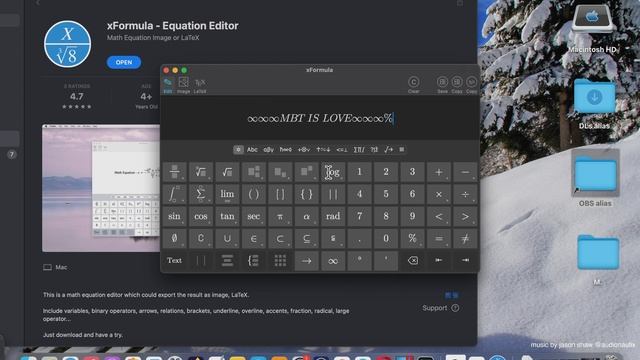Select the common symbols gear category

(238, 150)
